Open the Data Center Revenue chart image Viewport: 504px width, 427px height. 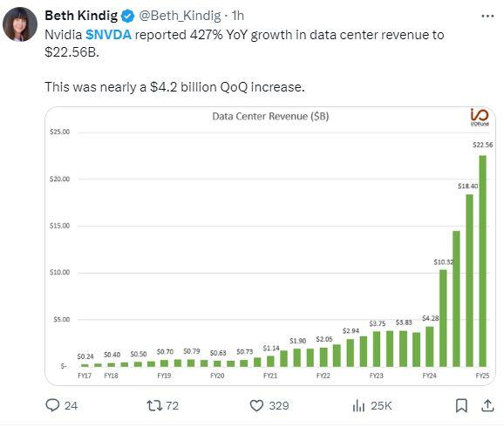[270, 246]
